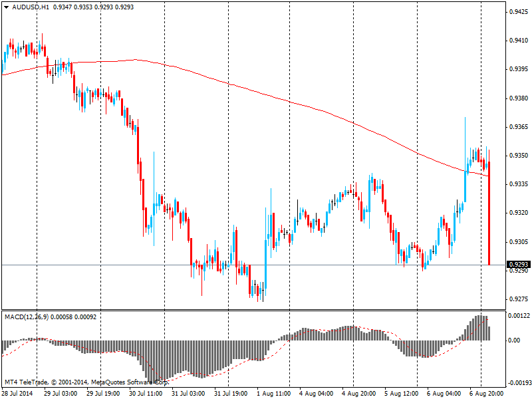The height and width of the screenshot is (399, 532).
Task: Click the 4 Aug 04:00 time label
Action: tap(317, 393)
